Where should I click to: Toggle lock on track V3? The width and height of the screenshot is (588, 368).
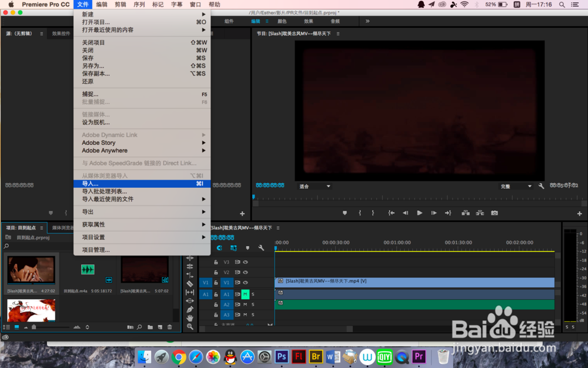click(216, 262)
